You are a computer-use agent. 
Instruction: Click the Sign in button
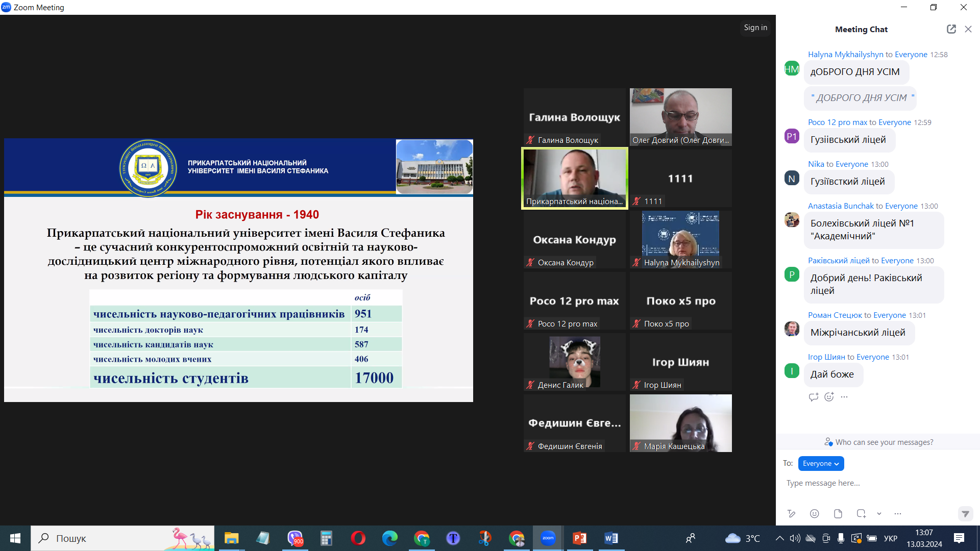755,28
